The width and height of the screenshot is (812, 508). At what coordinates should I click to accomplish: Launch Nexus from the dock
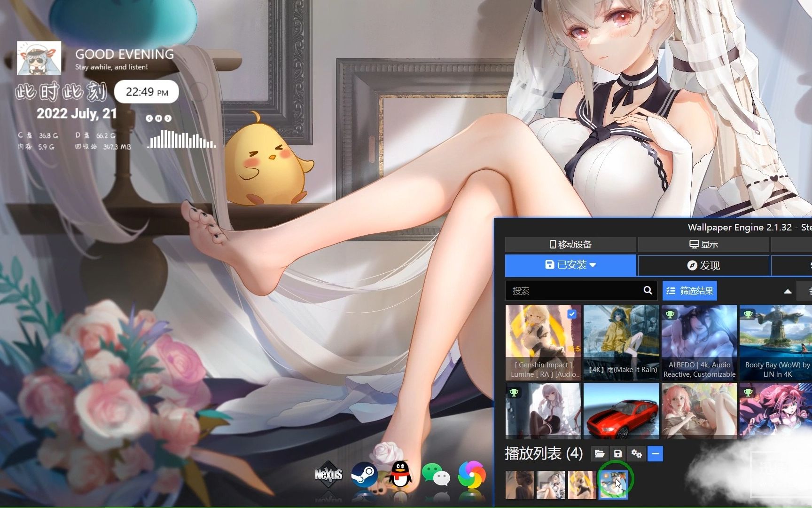tap(328, 474)
